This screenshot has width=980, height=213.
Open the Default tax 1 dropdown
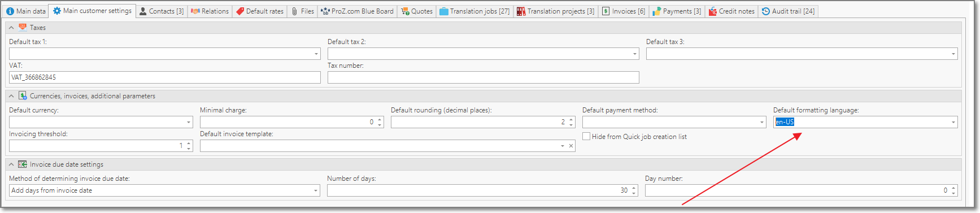click(x=316, y=54)
